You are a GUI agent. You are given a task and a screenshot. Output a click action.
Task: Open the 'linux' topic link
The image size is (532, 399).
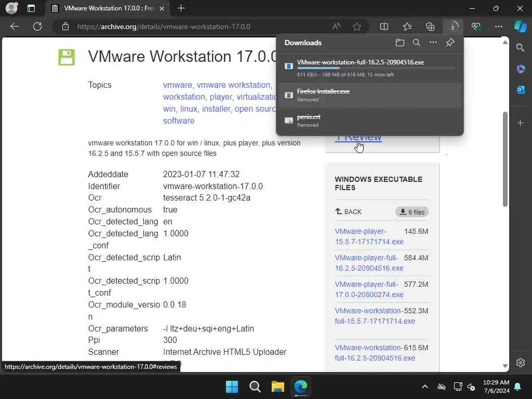(x=189, y=109)
